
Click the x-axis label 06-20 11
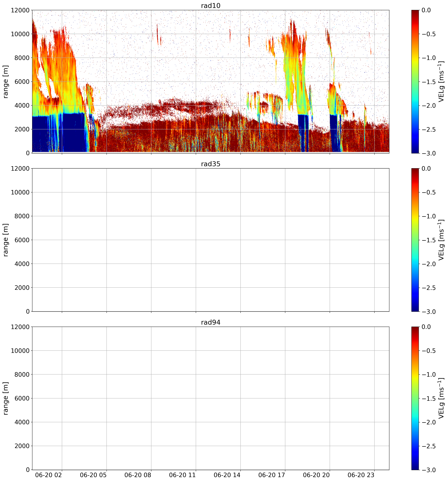click(x=182, y=475)
